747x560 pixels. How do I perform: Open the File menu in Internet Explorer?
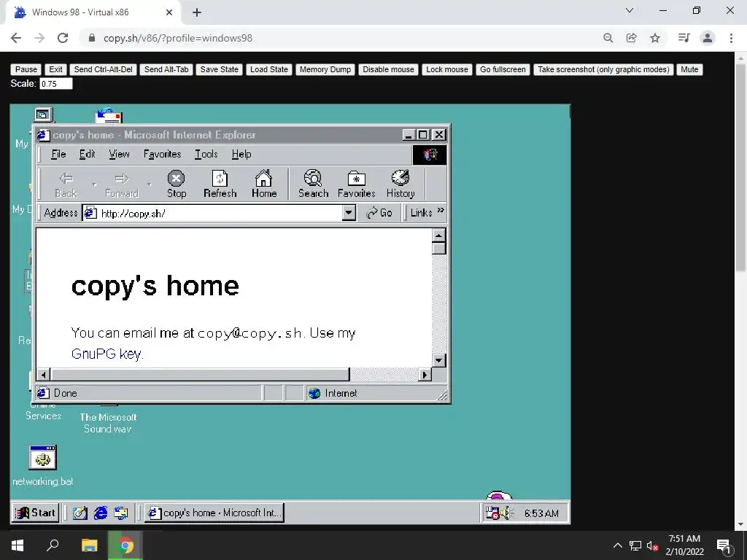58,154
